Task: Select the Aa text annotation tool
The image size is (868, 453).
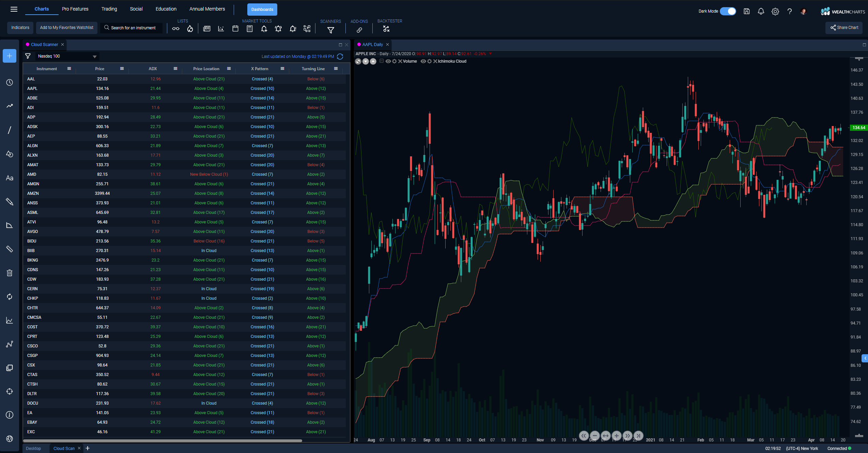Action: point(10,178)
